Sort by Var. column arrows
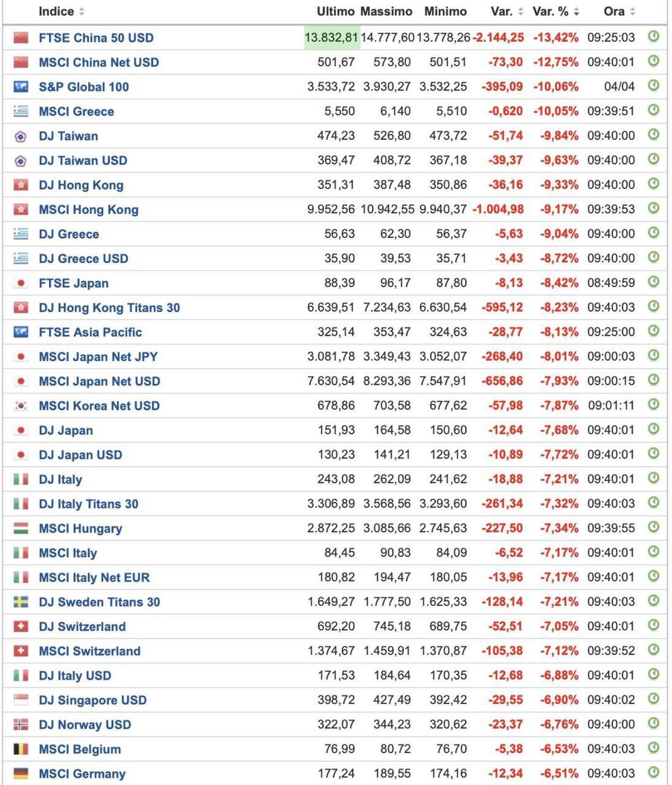672x785 pixels. (x=520, y=12)
